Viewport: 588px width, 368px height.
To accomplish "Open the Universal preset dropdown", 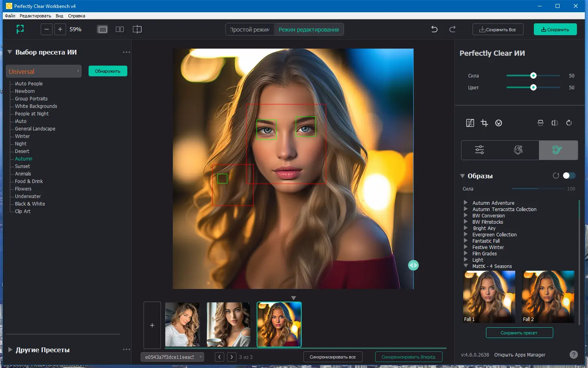I will [x=44, y=72].
